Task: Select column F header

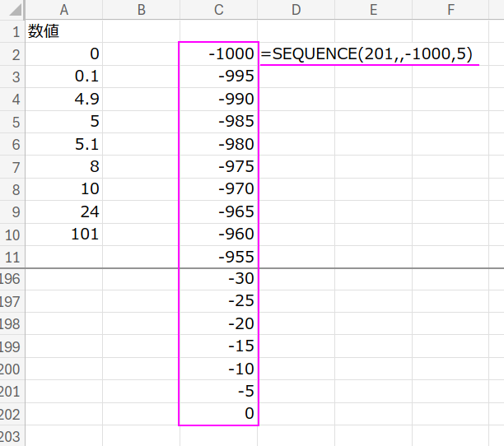Action: [x=450, y=11]
